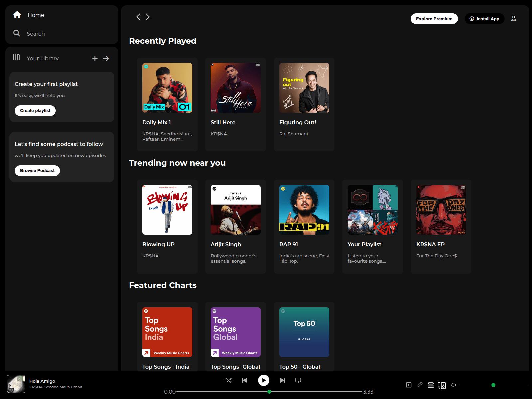Adjust the volume slider
This screenshot has width=532, height=399.
[493, 385]
